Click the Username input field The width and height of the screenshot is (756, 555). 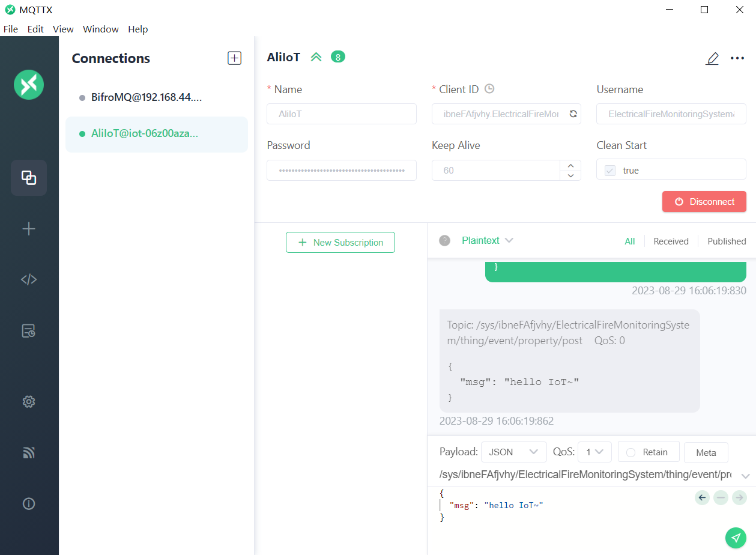pos(671,114)
